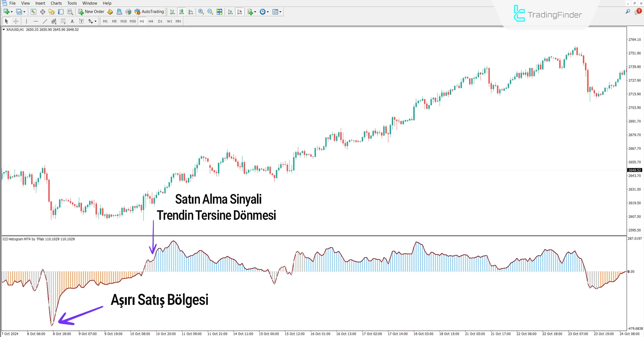Select the vertical line drawing tool
Viewport: 644px width, 337px height.
[27, 21]
